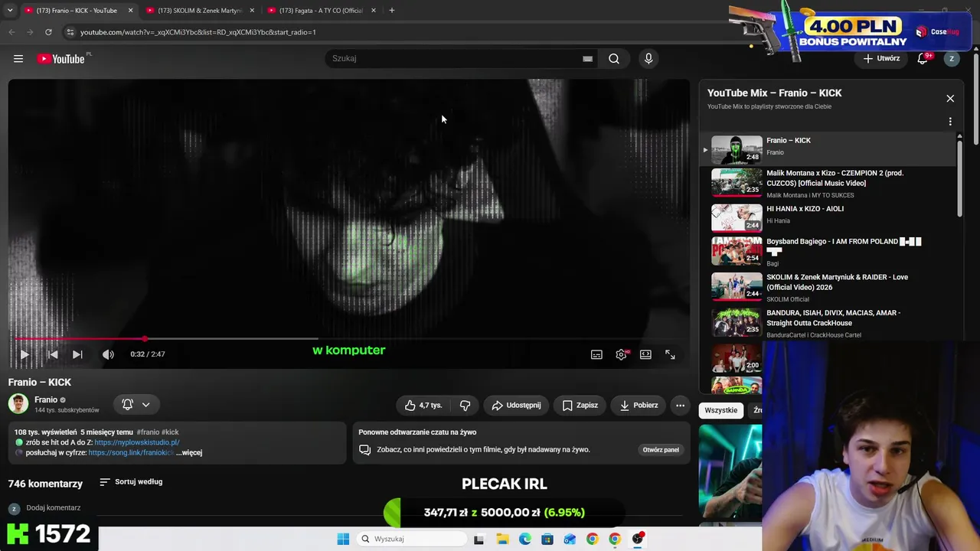Screen dimensions: 980x551
Task: Go to the YouTube home logo
Action: pyautogui.click(x=61, y=59)
